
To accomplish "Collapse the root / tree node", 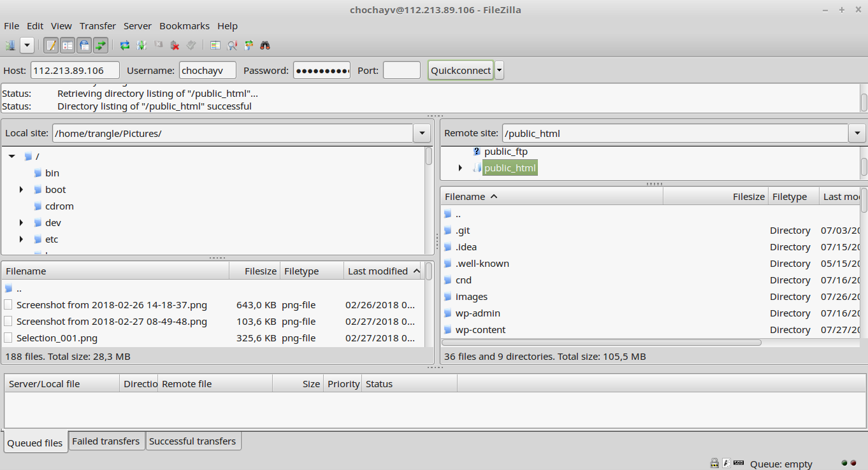I will click(11, 156).
